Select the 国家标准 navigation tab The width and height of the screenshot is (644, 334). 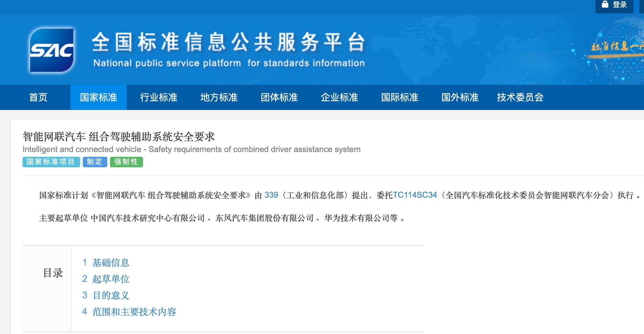pyautogui.click(x=99, y=97)
